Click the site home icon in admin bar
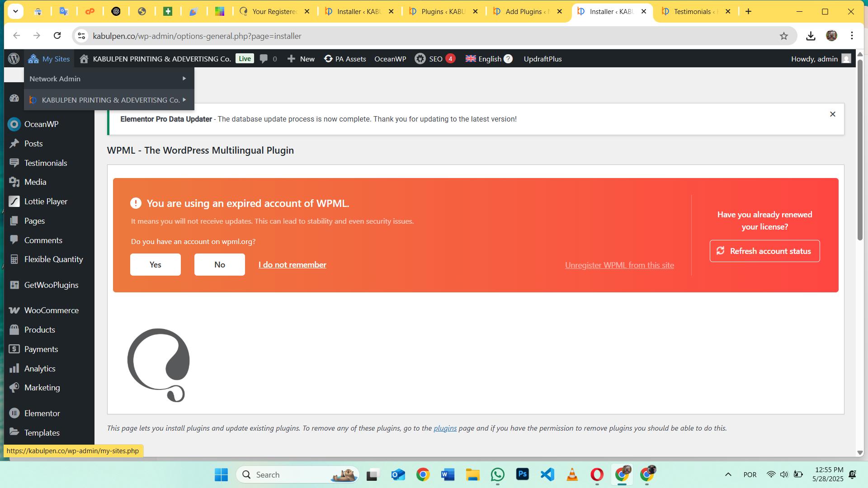Image resolution: width=868 pixels, height=488 pixels. click(84, 59)
